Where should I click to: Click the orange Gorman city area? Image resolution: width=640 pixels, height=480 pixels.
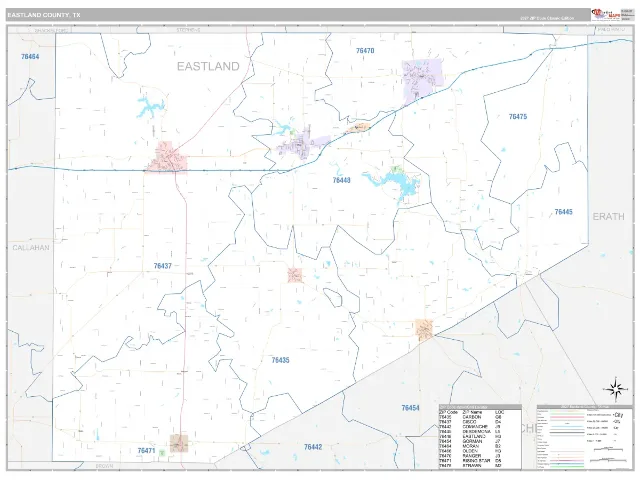(x=424, y=329)
